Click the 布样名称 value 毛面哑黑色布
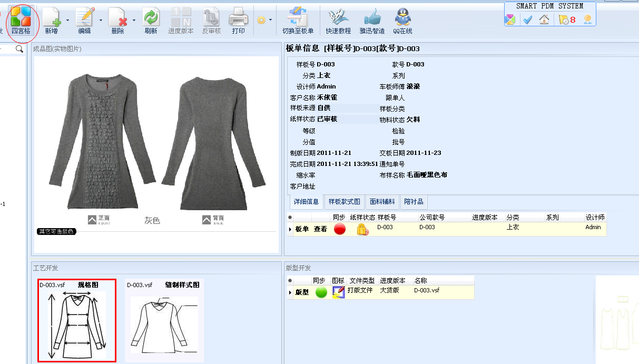Viewport: 639px width, 364px height. click(427, 175)
